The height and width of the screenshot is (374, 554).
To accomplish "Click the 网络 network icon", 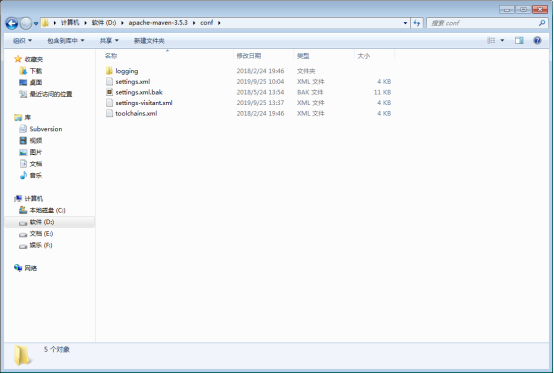I will point(18,268).
